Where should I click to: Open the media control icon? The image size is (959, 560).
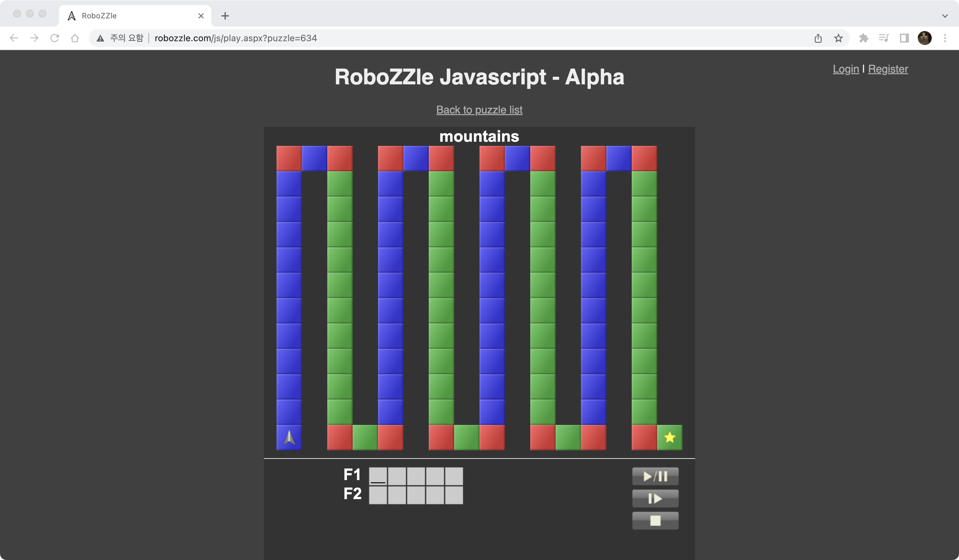coord(884,38)
